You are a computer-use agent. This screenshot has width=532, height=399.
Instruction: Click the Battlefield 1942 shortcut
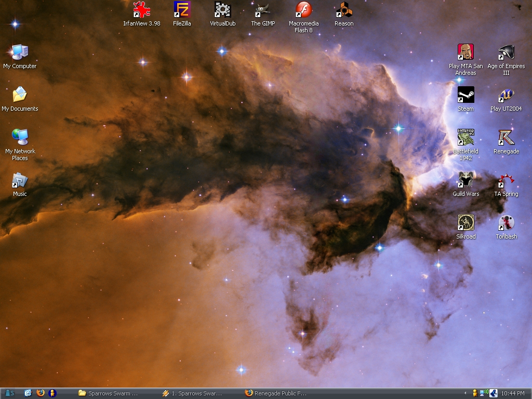tap(465, 138)
